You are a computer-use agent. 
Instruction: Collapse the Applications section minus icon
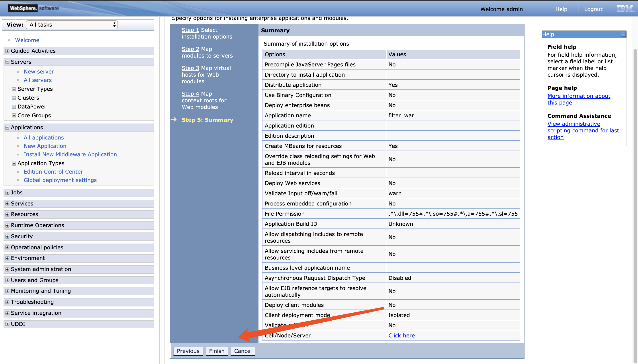point(7,128)
